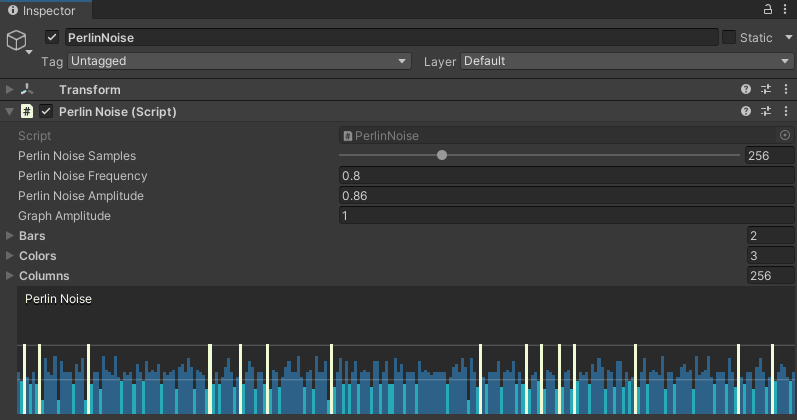This screenshot has height=420, width=797.
Task: Open Perlin Noise script more options menu
Action: point(786,111)
